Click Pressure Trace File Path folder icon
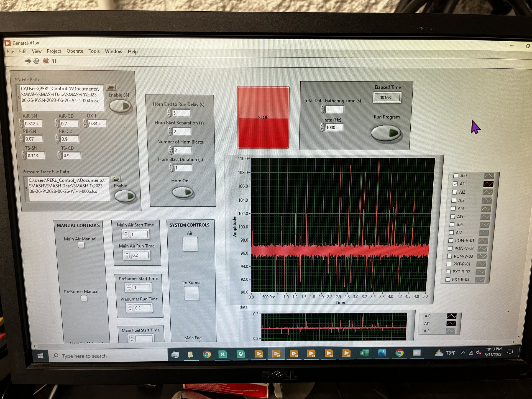The height and width of the screenshot is (399, 532). coord(116,179)
